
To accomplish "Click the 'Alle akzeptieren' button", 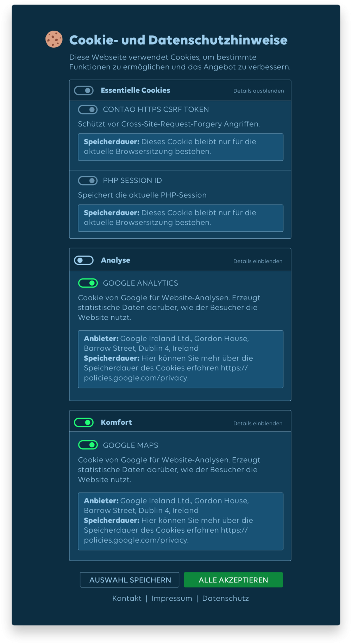I will point(233,580).
